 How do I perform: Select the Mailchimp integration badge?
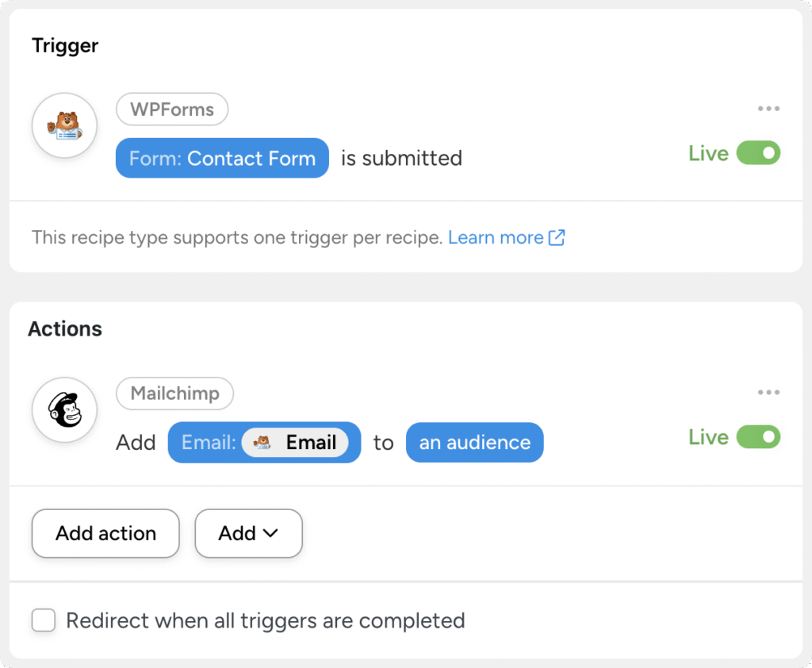[x=174, y=394]
